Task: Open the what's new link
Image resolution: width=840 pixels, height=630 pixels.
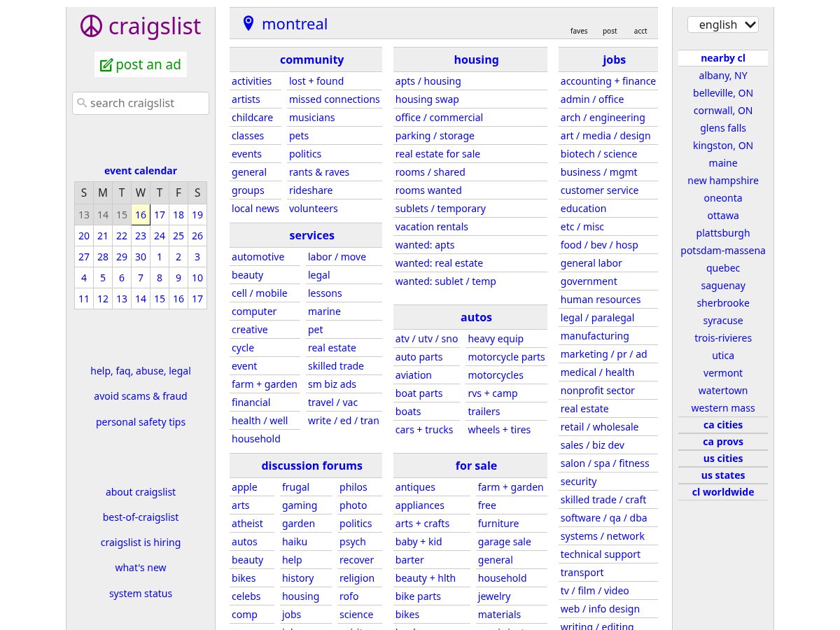Action: (141, 568)
